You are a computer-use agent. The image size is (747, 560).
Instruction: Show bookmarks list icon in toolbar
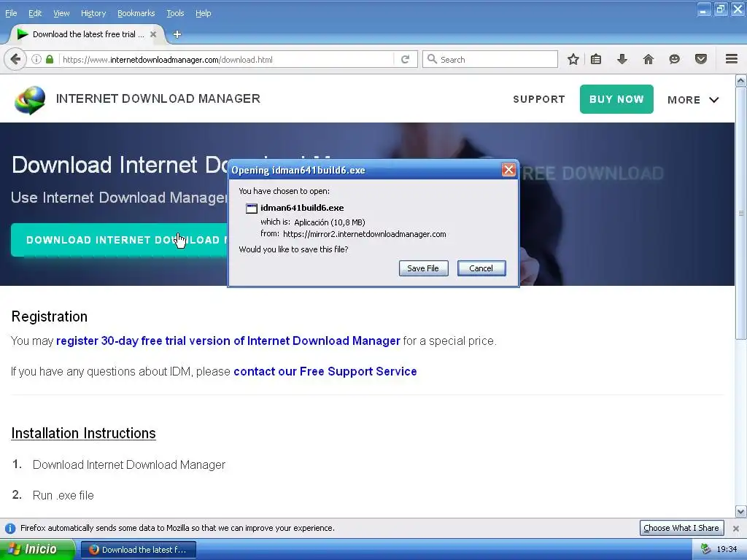click(596, 60)
